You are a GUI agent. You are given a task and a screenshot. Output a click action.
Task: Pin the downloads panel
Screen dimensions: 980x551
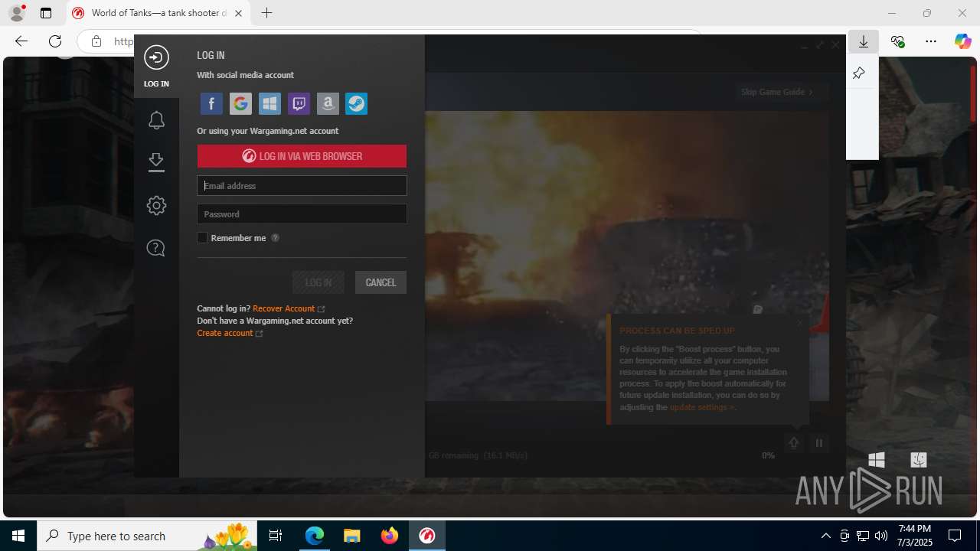(x=858, y=73)
